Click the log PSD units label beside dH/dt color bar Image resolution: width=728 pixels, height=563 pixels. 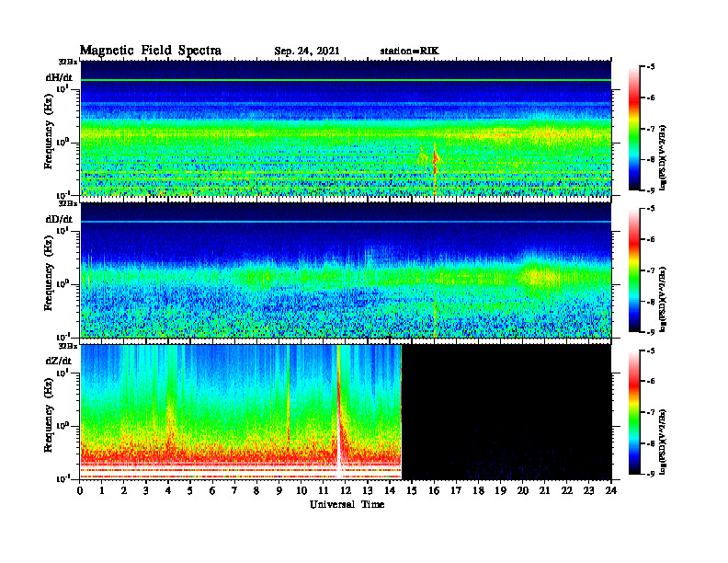663,157
